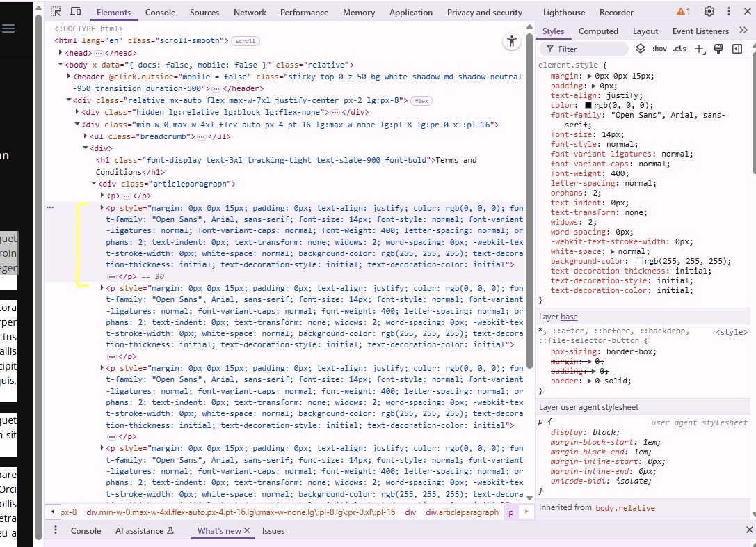Screen dimensions: 756x547
Task: Expand the margin shorthand in element.style
Action: (x=589, y=77)
